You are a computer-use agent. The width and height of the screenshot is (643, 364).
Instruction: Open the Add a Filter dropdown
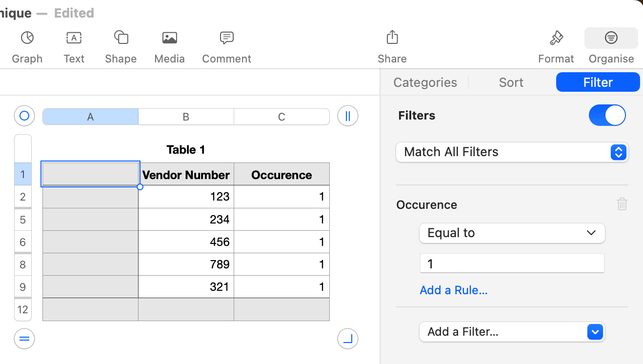point(512,332)
